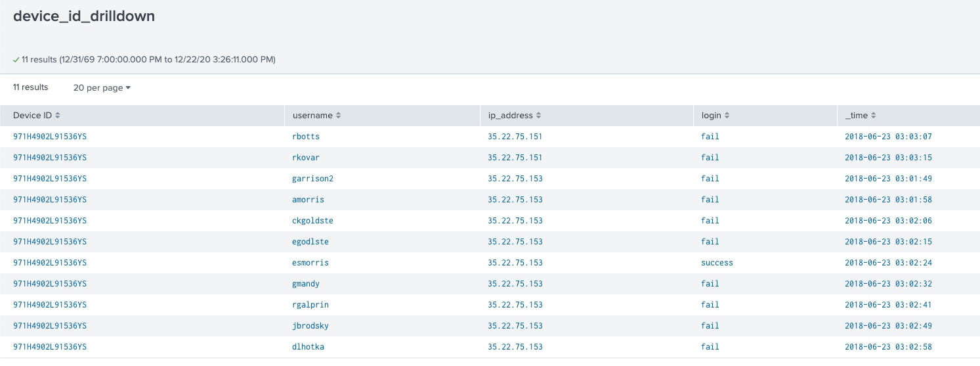Click timestamp 2018-06-23 03:02:49

coord(888,326)
